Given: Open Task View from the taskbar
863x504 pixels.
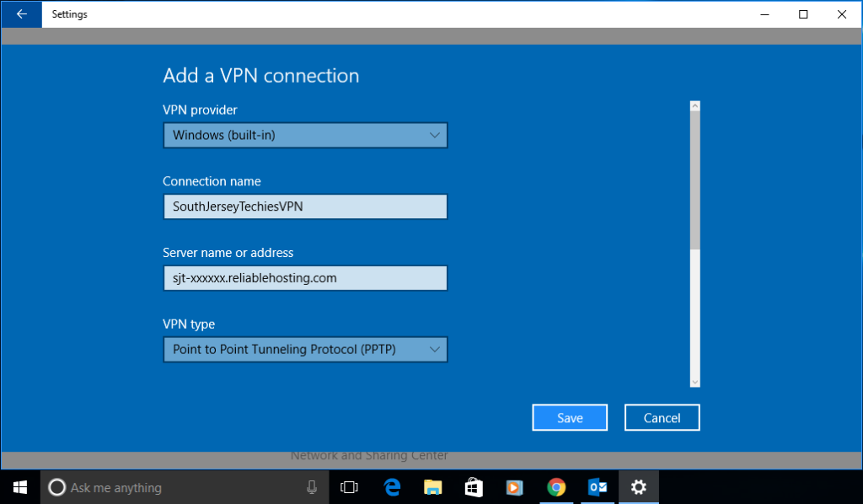Looking at the screenshot, I should point(349,487).
